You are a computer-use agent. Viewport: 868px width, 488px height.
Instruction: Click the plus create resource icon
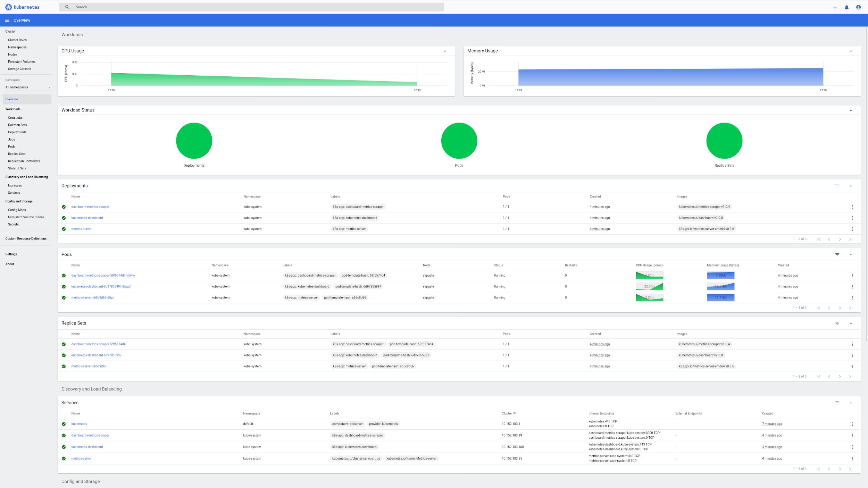coord(835,7)
